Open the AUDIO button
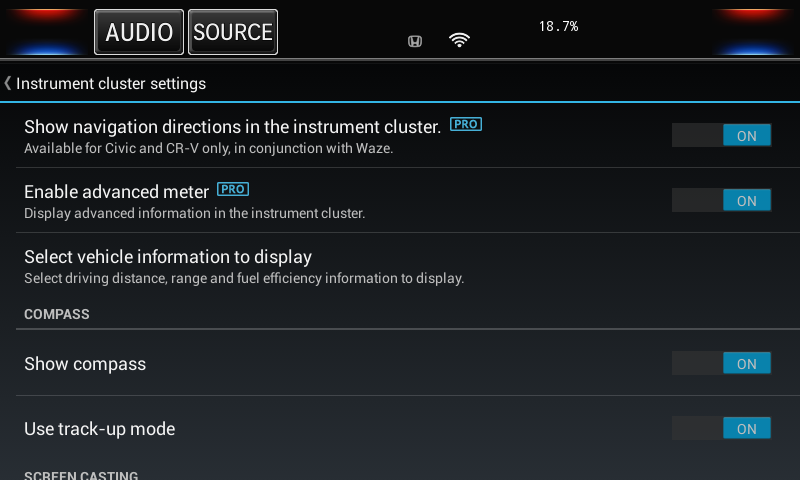The height and width of the screenshot is (480, 800). click(x=139, y=32)
